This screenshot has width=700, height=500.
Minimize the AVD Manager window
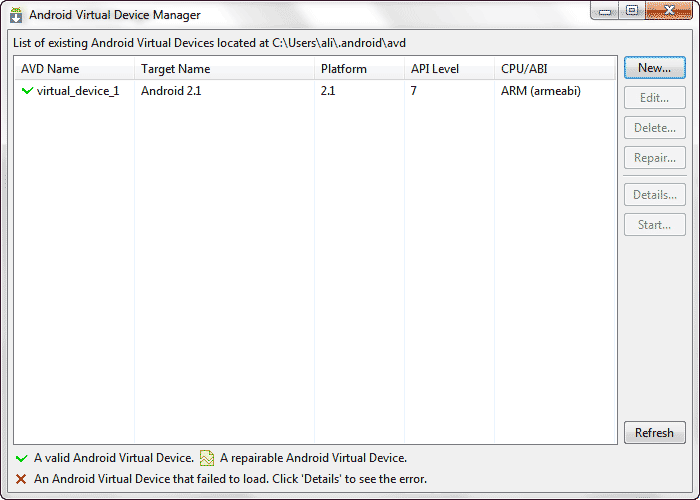[x=605, y=11]
